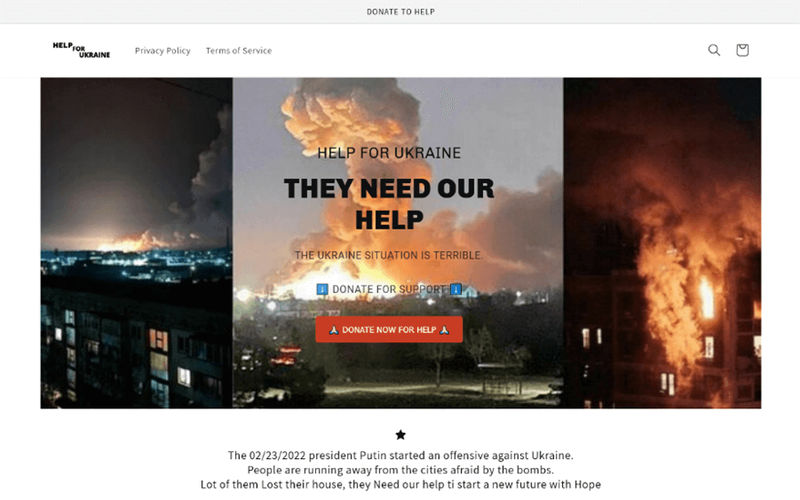Screen dimensions: 800x500
Task: Open the Terms of Service page
Action: click(x=239, y=51)
